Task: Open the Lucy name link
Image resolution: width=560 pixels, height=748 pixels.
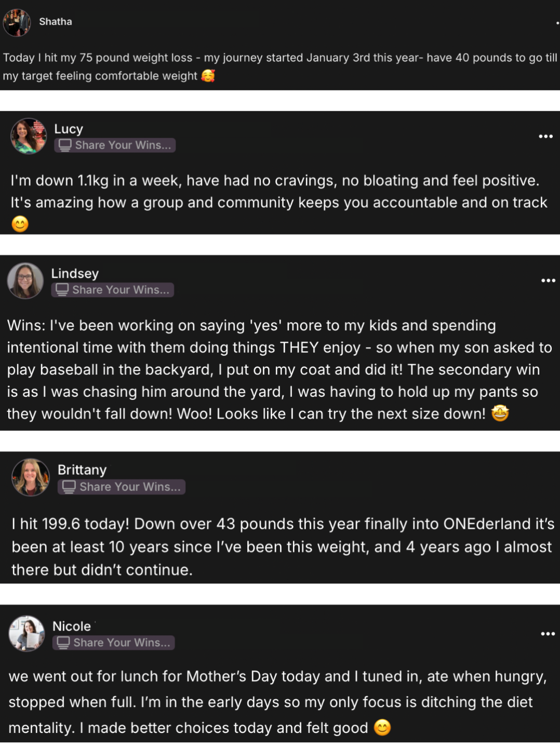Action: click(x=69, y=129)
